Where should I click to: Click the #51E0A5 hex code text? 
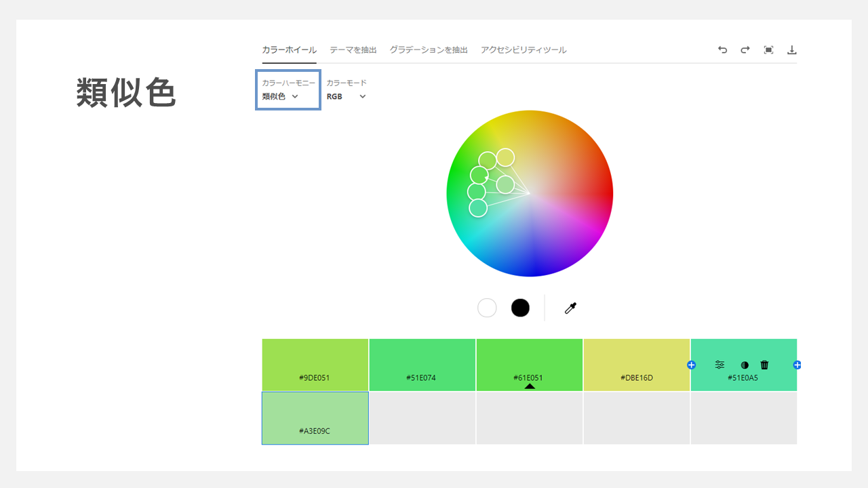coord(743,378)
